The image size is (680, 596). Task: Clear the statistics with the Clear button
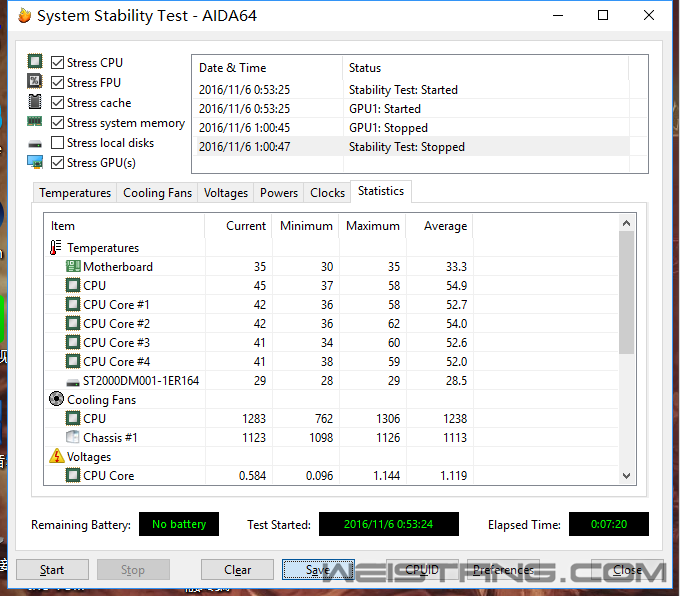click(x=237, y=570)
